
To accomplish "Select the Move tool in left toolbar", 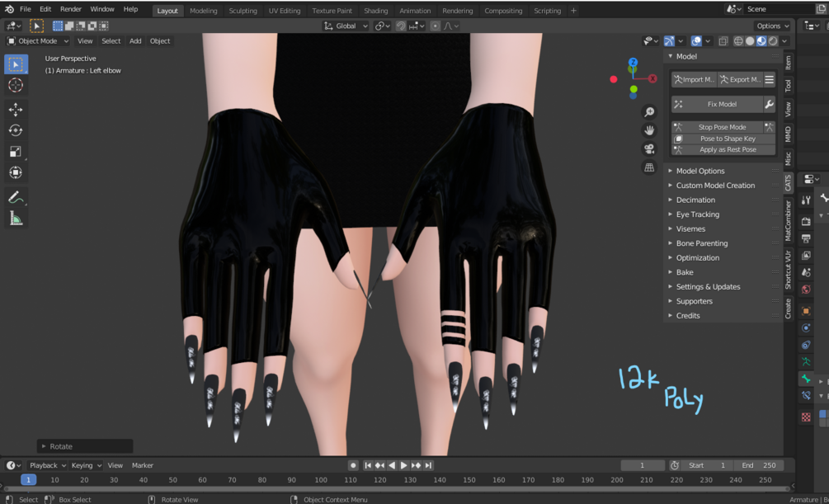I will (x=16, y=109).
